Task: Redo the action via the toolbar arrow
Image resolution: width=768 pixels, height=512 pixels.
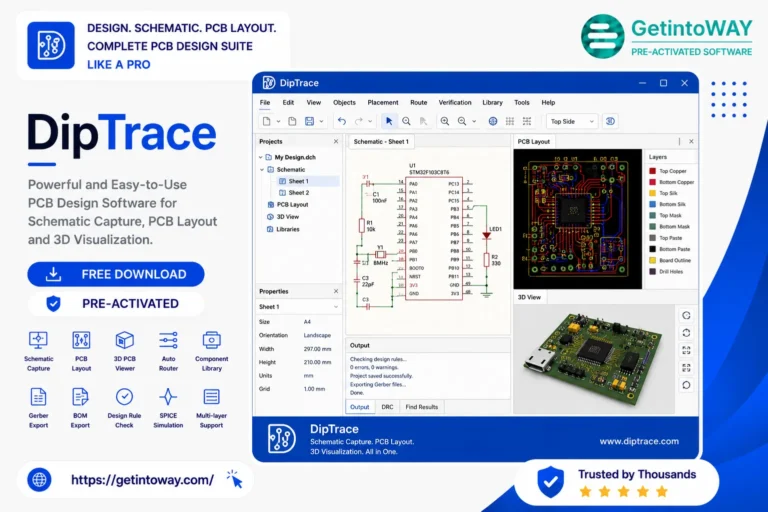Action: pyautogui.click(x=359, y=121)
